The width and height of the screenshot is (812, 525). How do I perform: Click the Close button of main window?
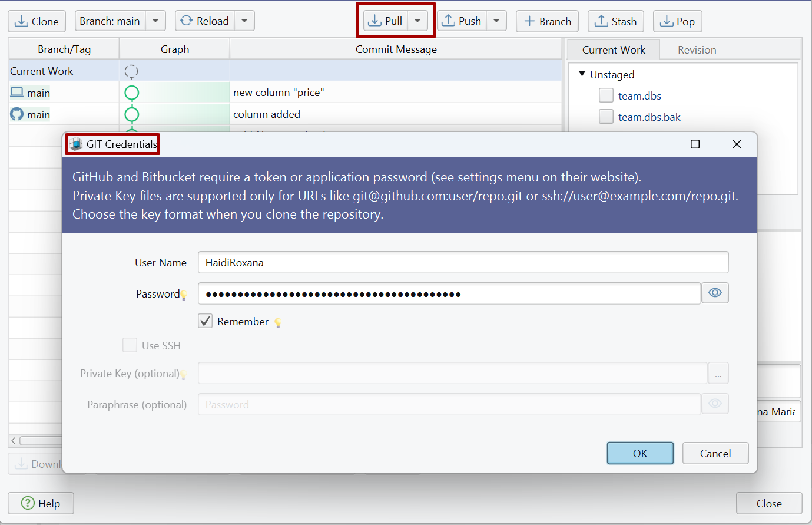[769, 503]
